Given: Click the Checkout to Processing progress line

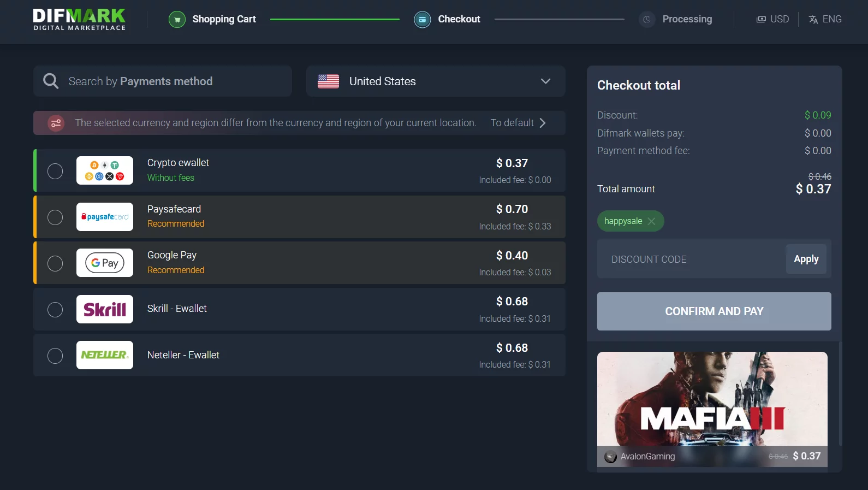Looking at the screenshot, I should pos(560,19).
